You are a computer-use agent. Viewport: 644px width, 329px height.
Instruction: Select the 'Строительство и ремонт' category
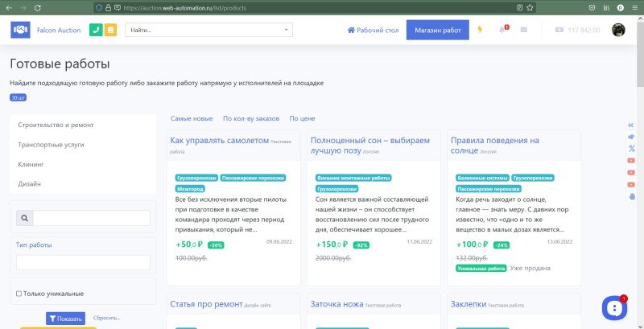point(56,125)
